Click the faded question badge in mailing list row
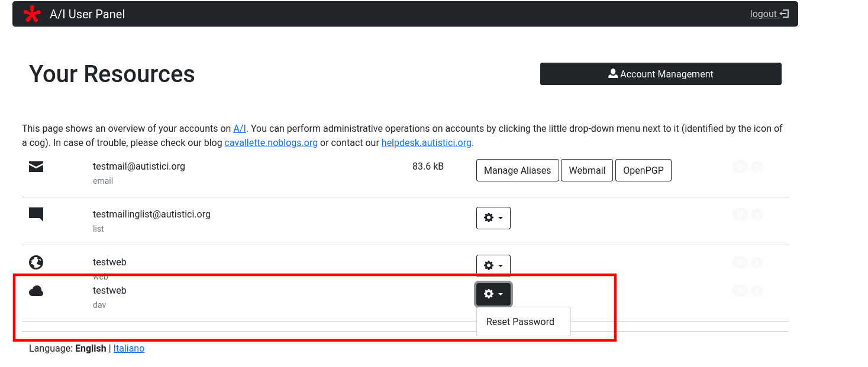868x367 pixels. [756, 215]
